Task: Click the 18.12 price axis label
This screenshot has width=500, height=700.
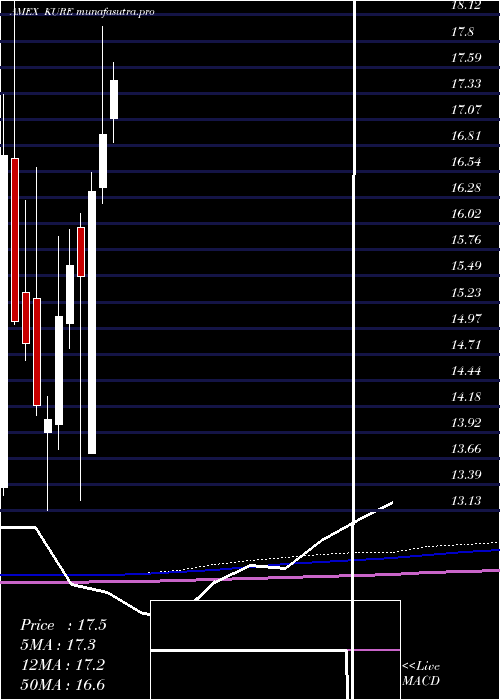Action: [x=466, y=6]
